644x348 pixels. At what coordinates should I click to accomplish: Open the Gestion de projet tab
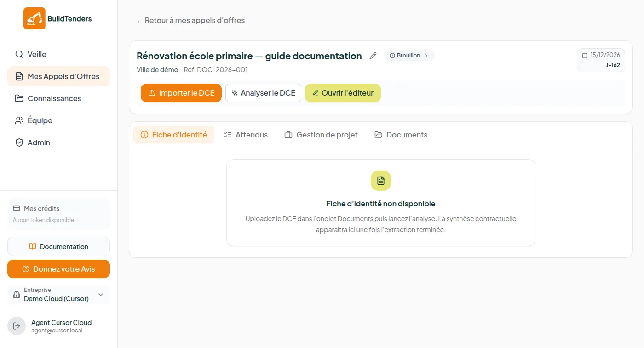(321, 135)
